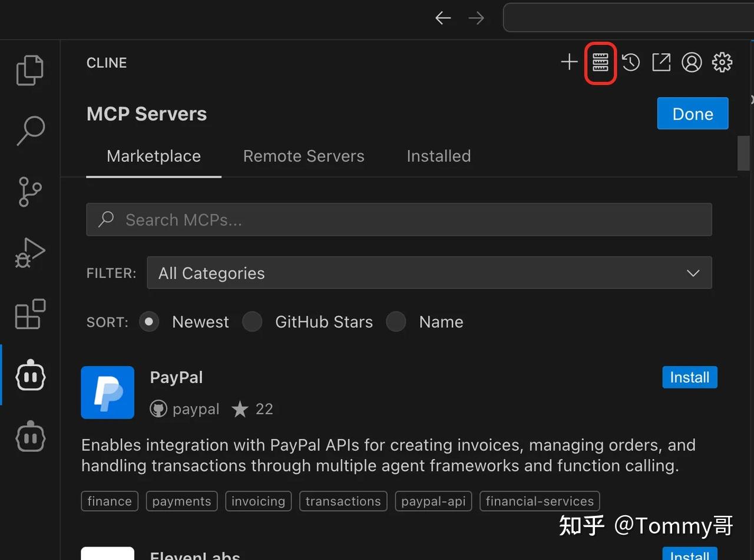The width and height of the screenshot is (754, 560).
Task: Select the Newest sort option
Action: click(x=149, y=322)
